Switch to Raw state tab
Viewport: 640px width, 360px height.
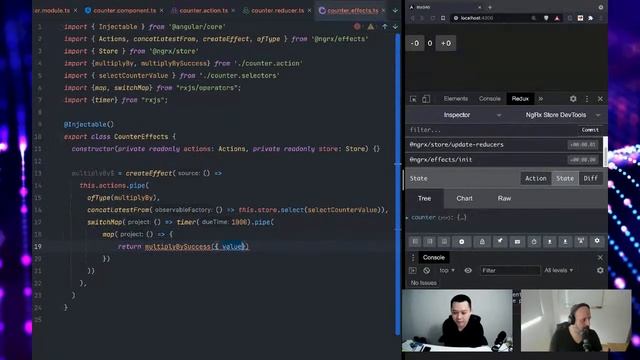504,198
